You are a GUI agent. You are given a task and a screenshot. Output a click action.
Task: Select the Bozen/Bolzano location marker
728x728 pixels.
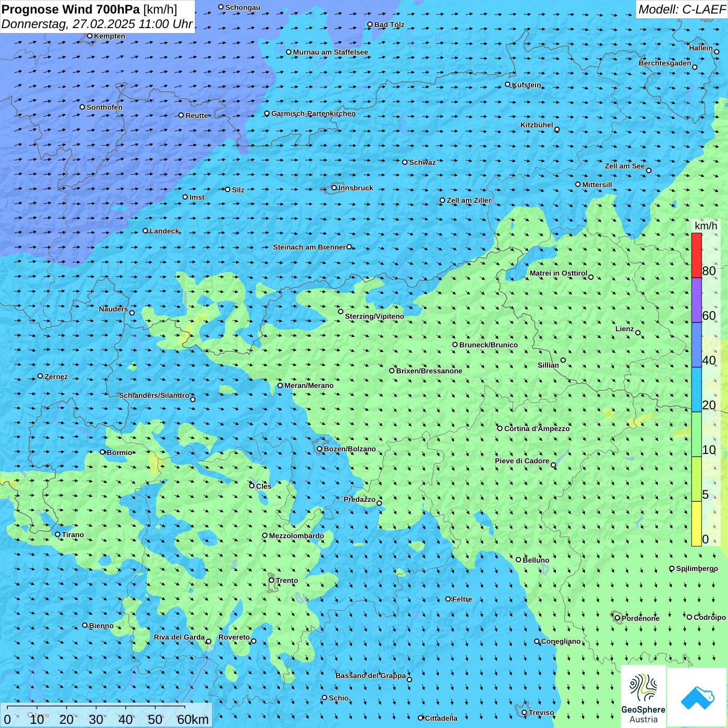tap(320, 449)
